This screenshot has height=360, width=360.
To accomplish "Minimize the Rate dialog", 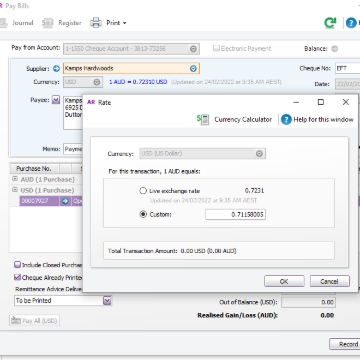I will (x=296, y=102).
